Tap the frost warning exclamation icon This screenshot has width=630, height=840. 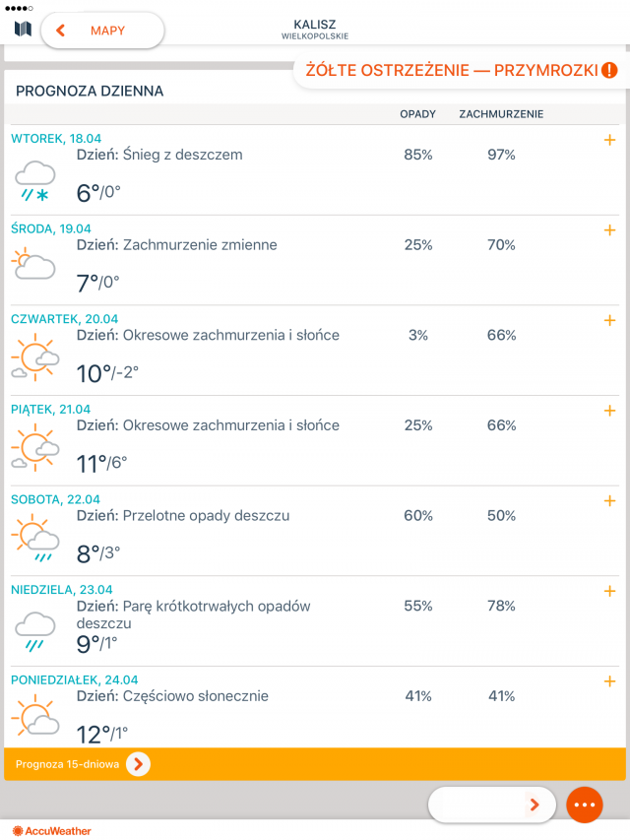click(609, 70)
